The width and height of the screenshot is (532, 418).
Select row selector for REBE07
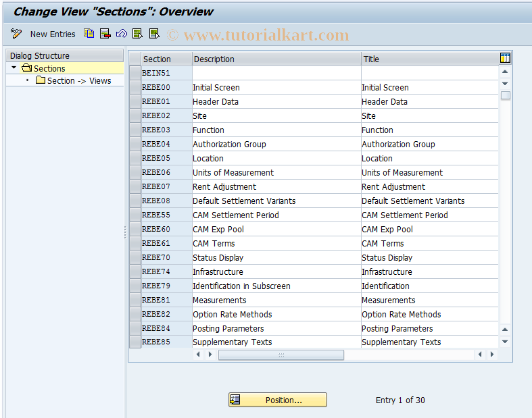click(135, 187)
